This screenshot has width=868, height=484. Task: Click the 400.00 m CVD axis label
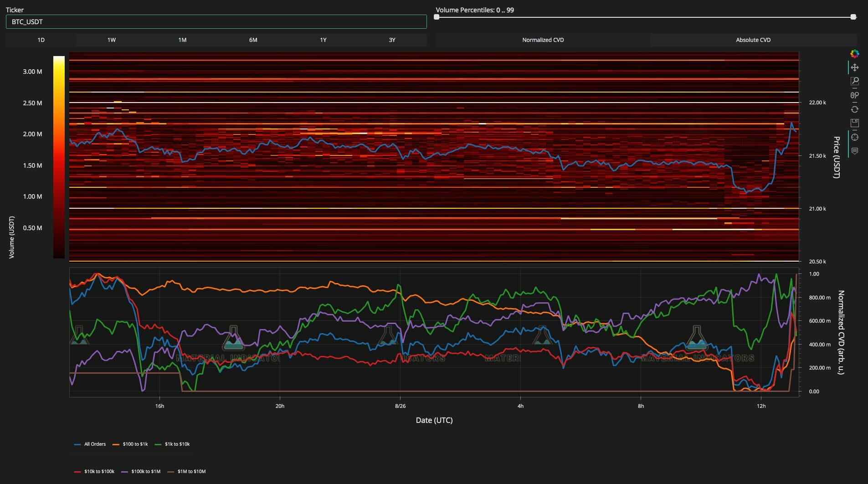pos(820,345)
